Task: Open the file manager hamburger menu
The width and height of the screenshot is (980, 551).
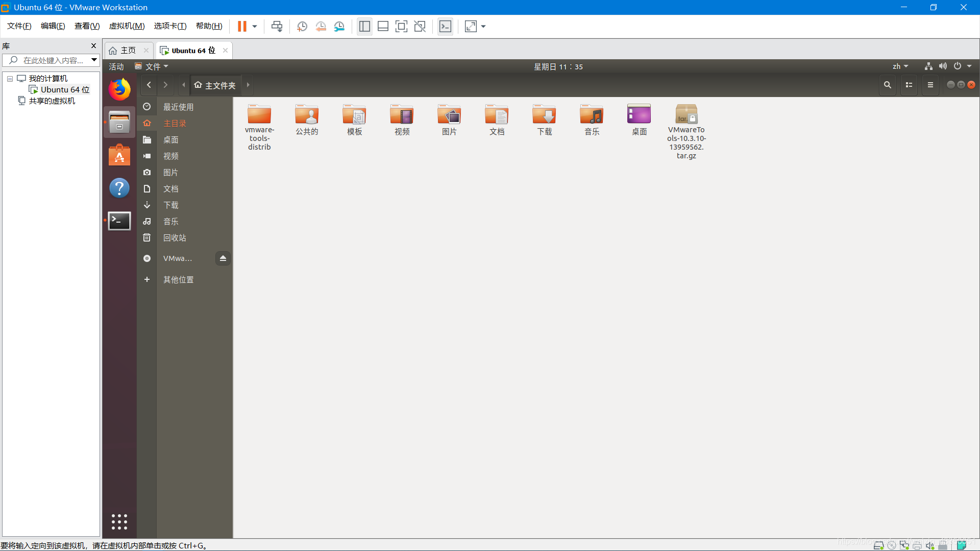Action: 930,85
